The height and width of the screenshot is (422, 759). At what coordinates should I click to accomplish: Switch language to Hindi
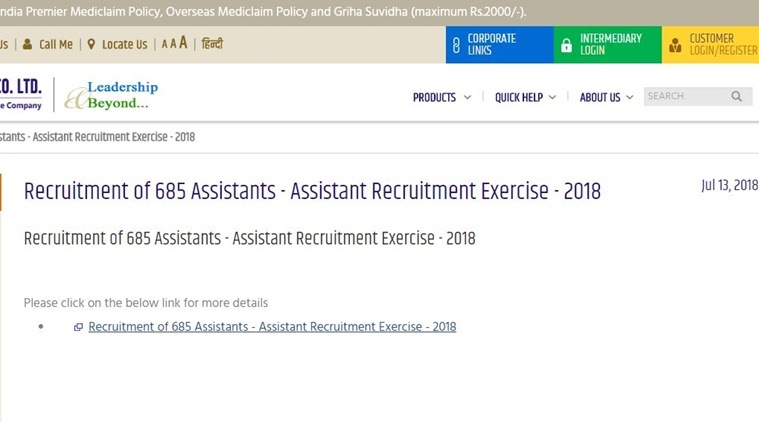coord(212,44)
